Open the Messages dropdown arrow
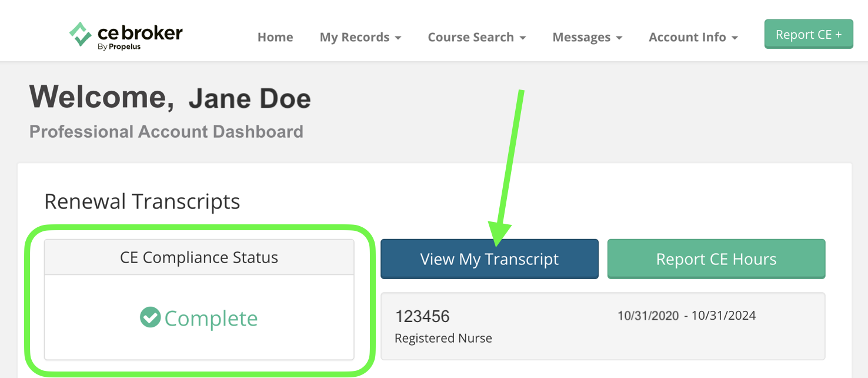Viewport: 868px width, 378px height. click(619, 38)
